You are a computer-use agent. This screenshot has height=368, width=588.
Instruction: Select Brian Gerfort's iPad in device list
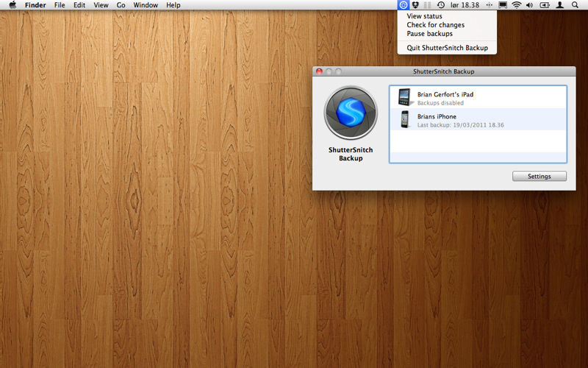click(478, 98)
